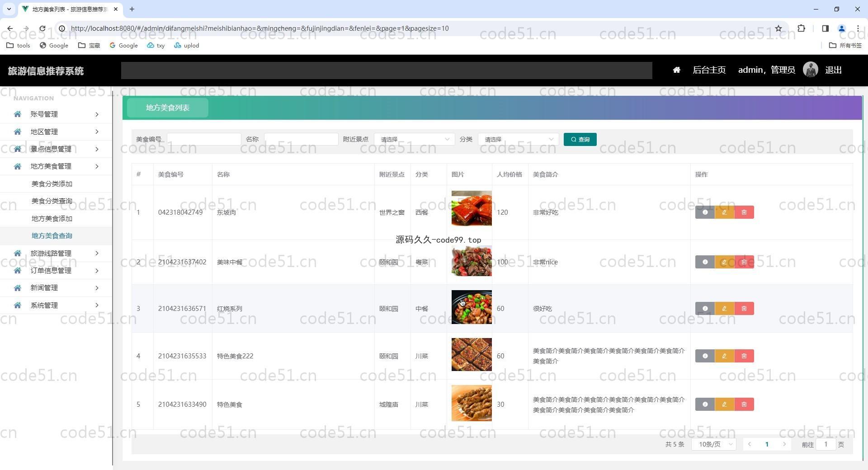
Task: Expand 系统管理 menu
Action: click(56, 305)
